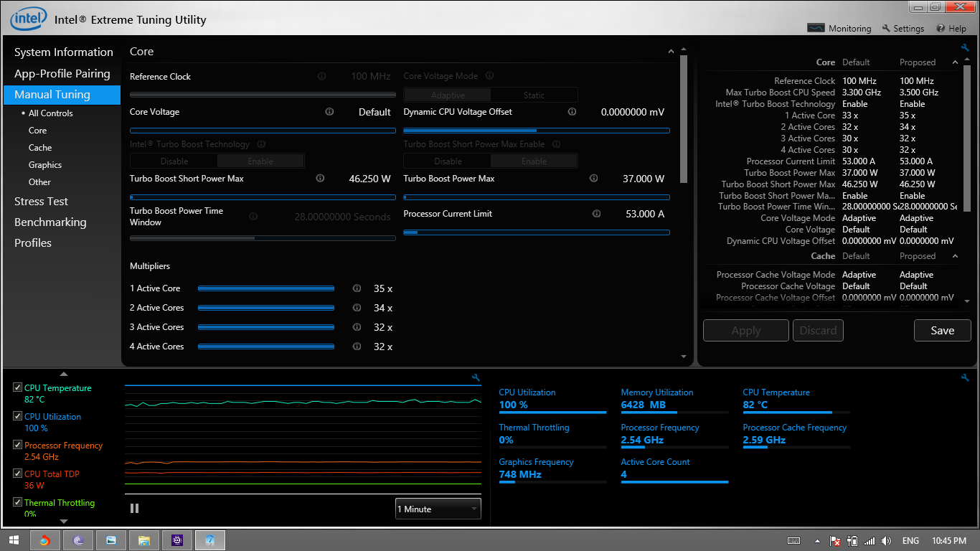Toggle the CPU Total TDP checkbox
This screenshot has height=551, width=980.
point(17,474)
